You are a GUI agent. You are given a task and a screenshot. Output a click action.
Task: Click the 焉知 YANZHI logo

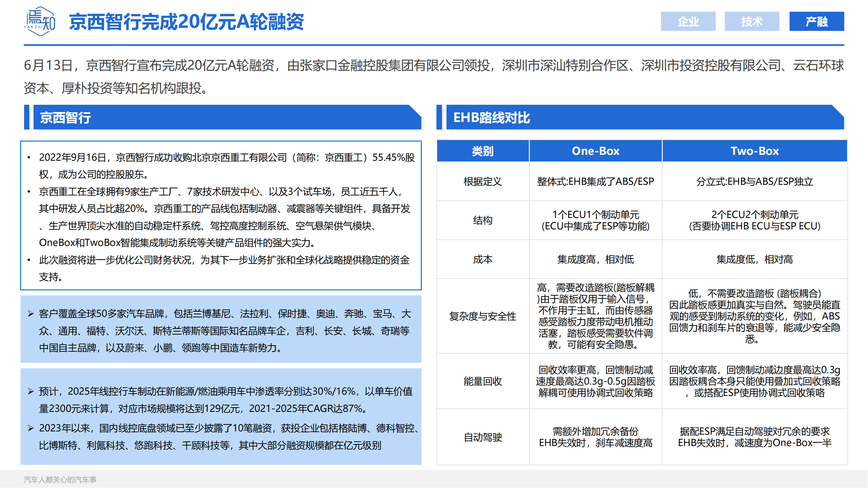[x=40, y=21]
